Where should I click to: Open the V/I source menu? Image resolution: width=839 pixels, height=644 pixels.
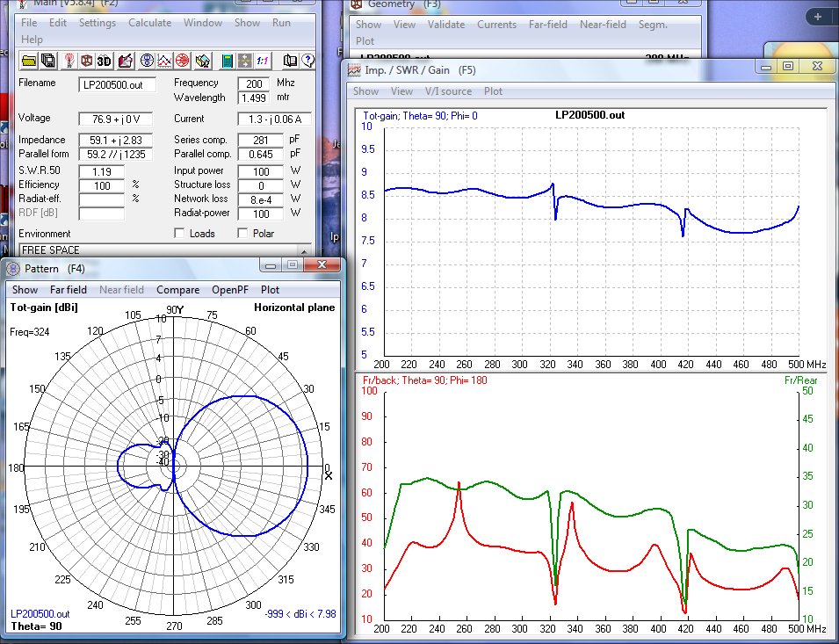[x=448, y=90]
